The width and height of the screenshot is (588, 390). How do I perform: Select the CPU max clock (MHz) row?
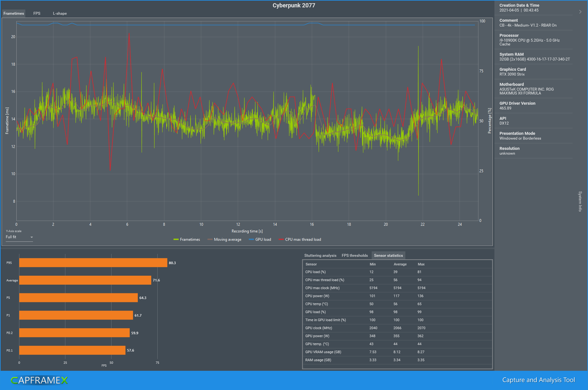click(x=397, y=288)
